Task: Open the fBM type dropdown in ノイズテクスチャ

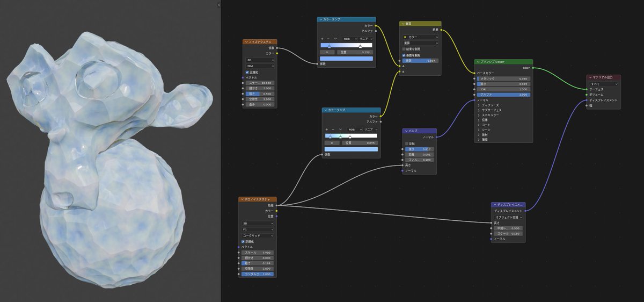Action: coord(260,66)
